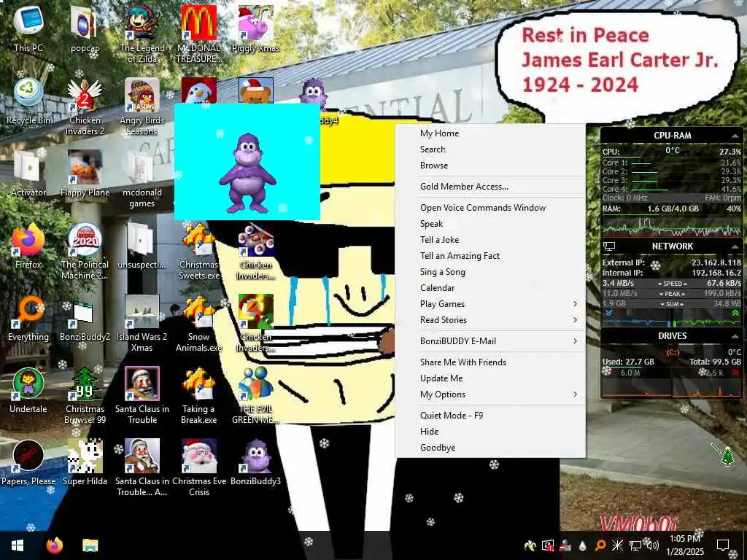Open the Action Center notification icon
The height and width of the screenshot is (560, 747).
click(723, 545)
